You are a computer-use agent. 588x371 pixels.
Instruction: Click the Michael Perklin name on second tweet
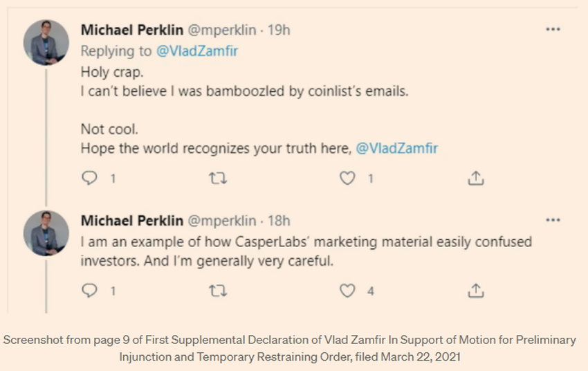point(132,221)
